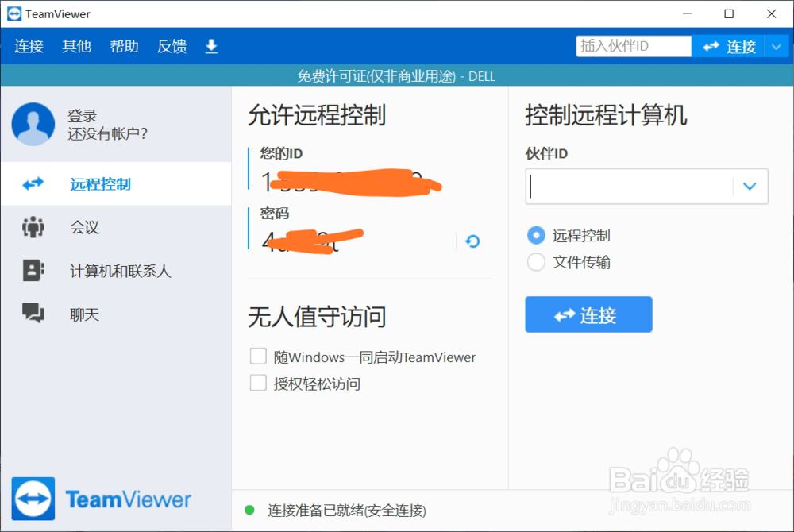Image resolution: width=794 pixels, height=532 pixels.
Task: Click the green connection status indicator
Action: point(249,510)
